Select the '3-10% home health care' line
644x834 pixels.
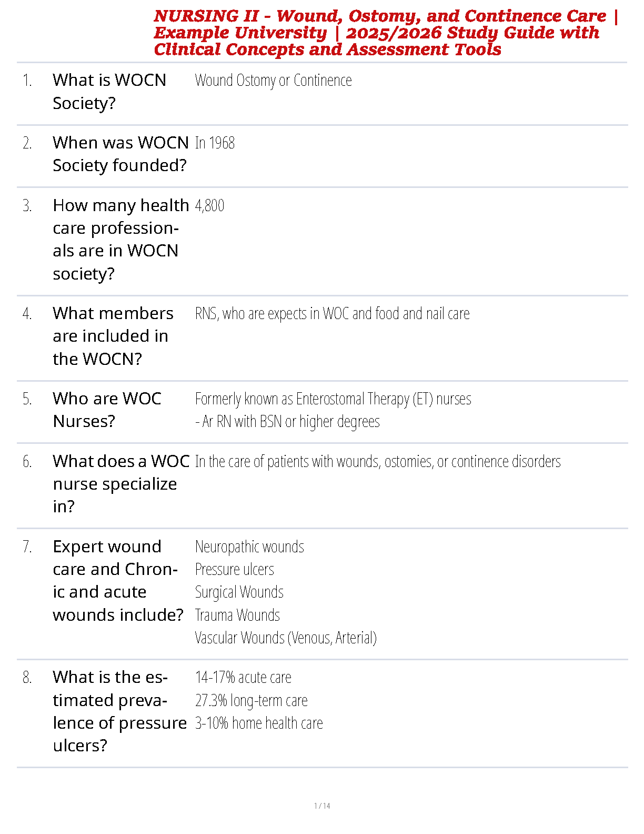pyautogui.click(x=259, y=723)
